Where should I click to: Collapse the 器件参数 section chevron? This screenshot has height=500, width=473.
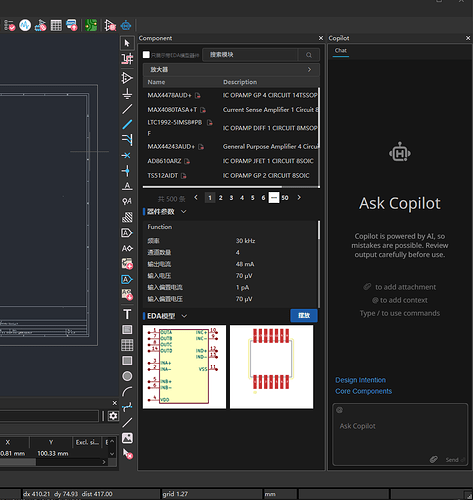[x=183, y=212]
